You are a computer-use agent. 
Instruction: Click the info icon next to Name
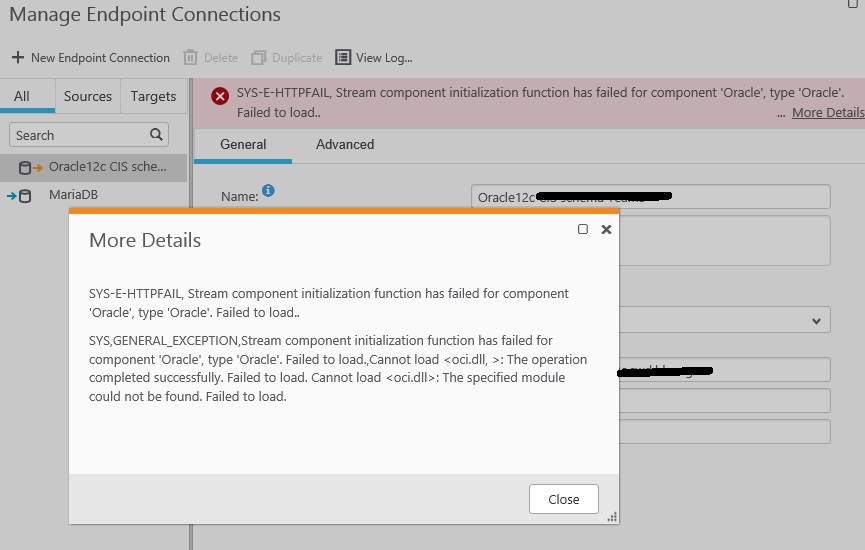(268, 191)
